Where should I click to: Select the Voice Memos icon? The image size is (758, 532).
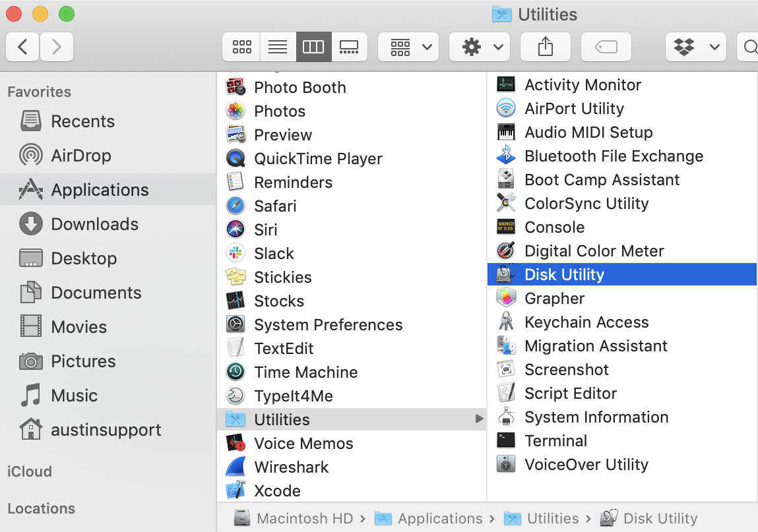pyautogui.click(x=236, y=443)
